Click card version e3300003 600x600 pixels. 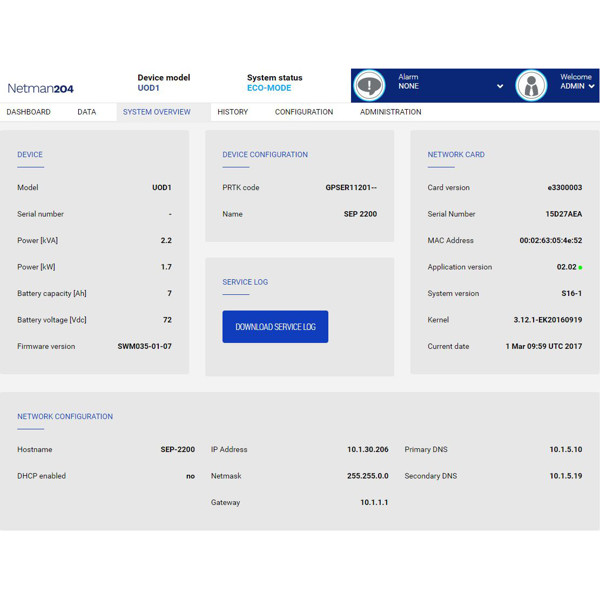(x=565, y=188)
